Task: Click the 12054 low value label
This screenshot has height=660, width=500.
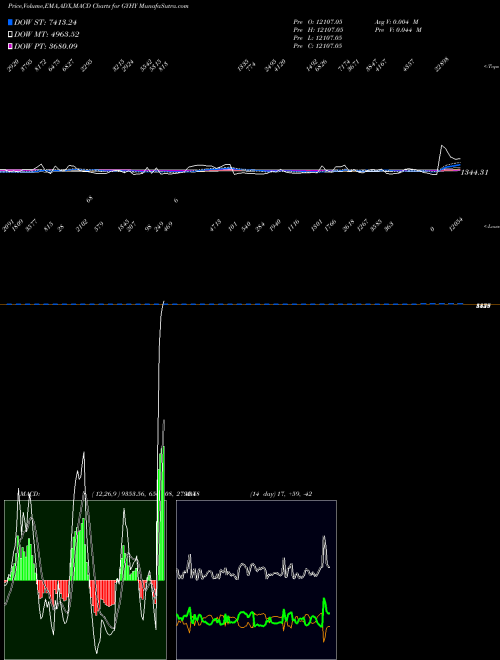Action: [x=456, y=224]
